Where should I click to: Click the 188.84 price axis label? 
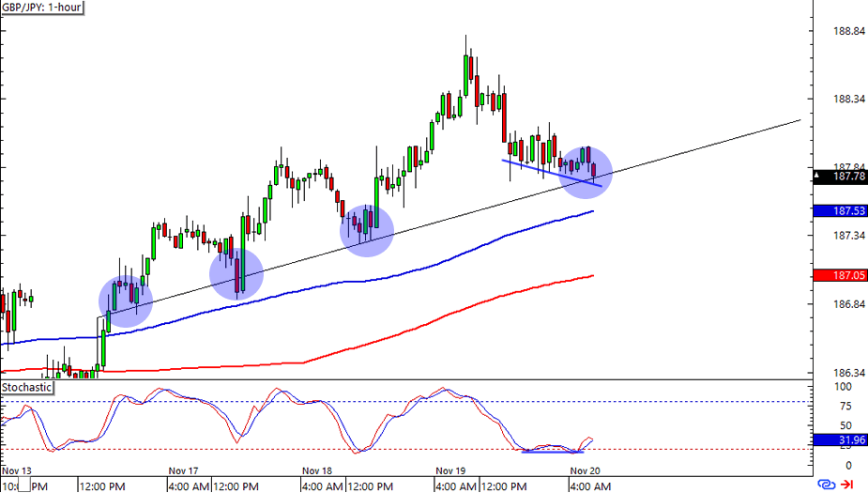click(x=848, y=32)
